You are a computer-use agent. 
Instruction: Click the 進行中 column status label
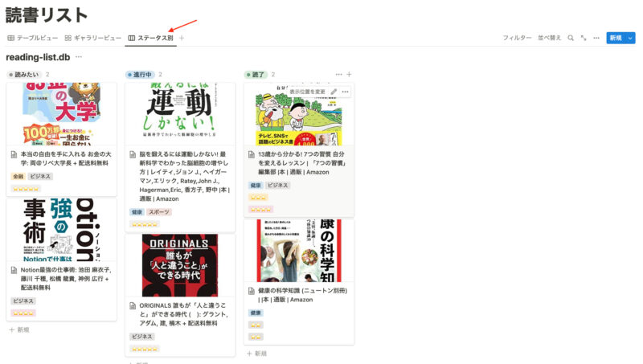pos(139,74)
